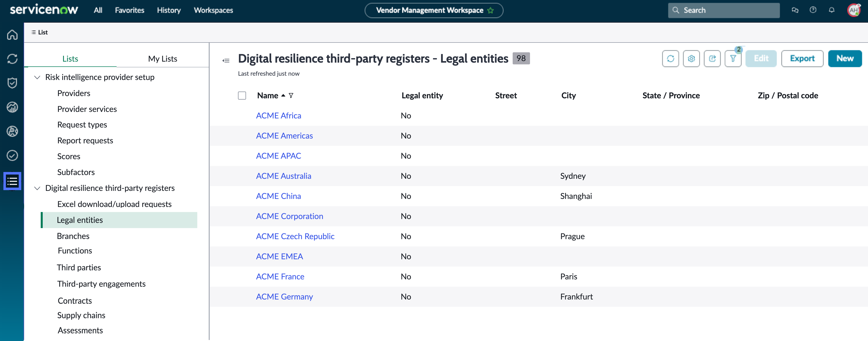The width and height of the screenshot is (868, 341).
Task: Select Subfactors list
Action: click(x=76, y=172)
